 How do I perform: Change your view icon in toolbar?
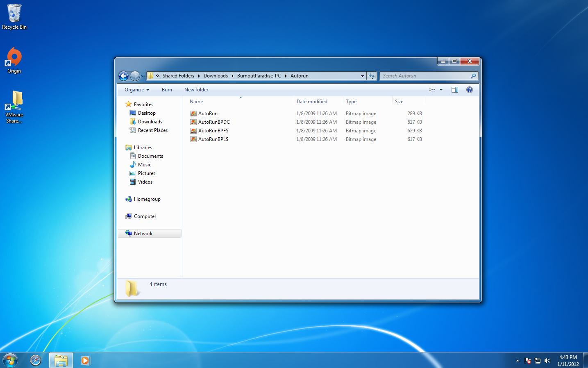432,90
